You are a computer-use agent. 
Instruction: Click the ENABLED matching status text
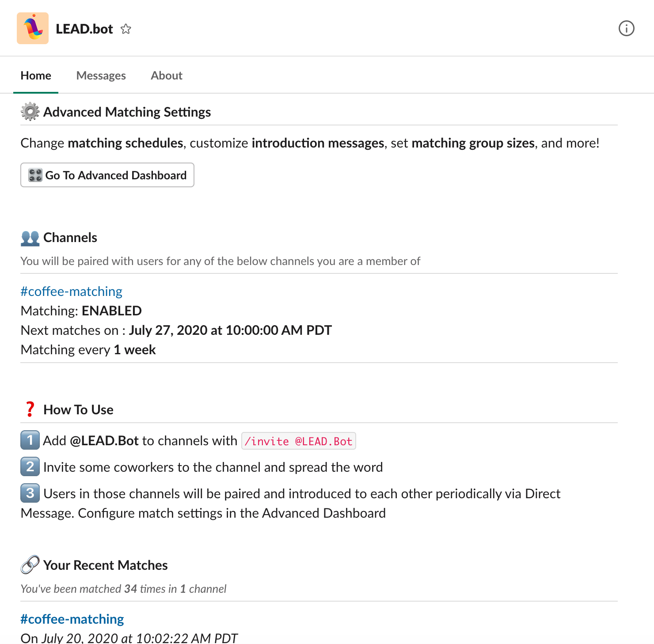tap(111, 311)
